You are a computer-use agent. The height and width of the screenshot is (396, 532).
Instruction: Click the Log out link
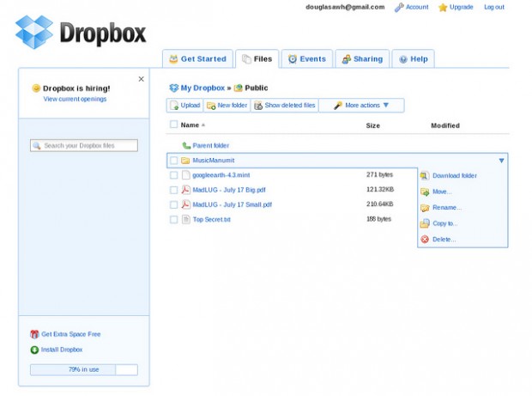coord(494,7)
